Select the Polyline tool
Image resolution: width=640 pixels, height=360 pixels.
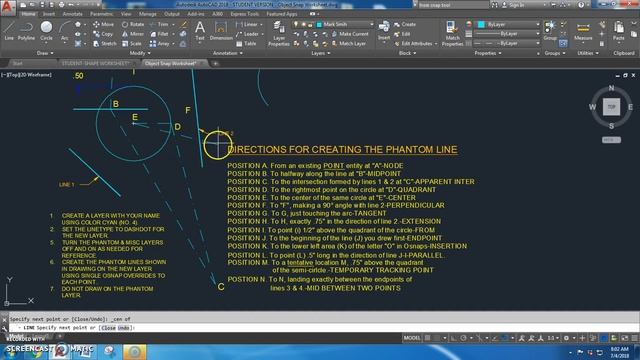coord(26,31)
